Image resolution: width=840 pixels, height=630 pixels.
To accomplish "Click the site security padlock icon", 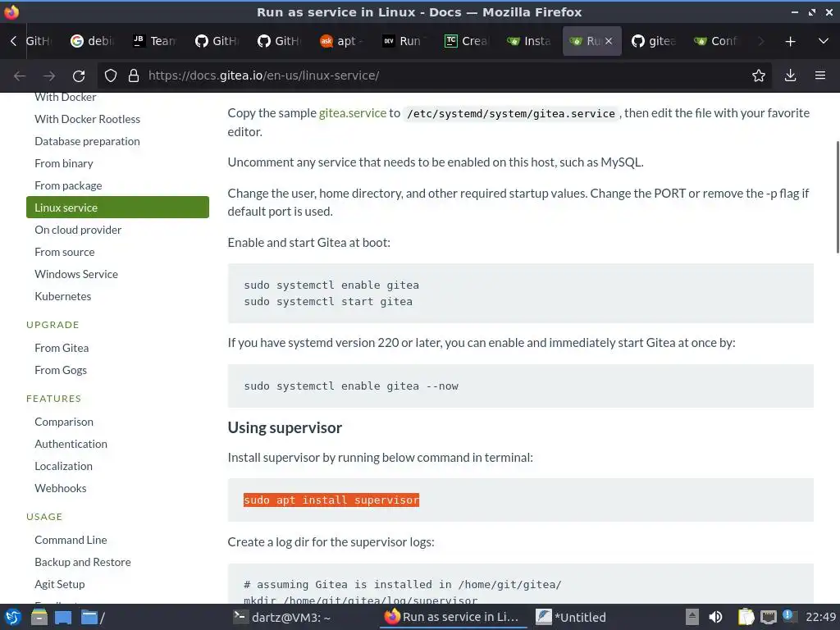I will coord(134,75).
